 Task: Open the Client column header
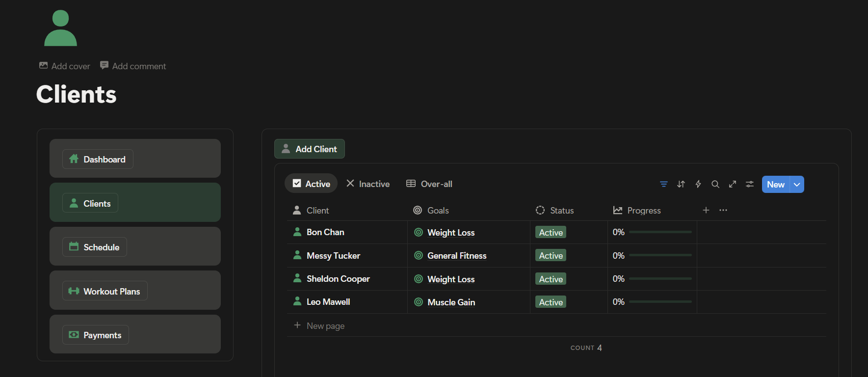pos(311,210)
